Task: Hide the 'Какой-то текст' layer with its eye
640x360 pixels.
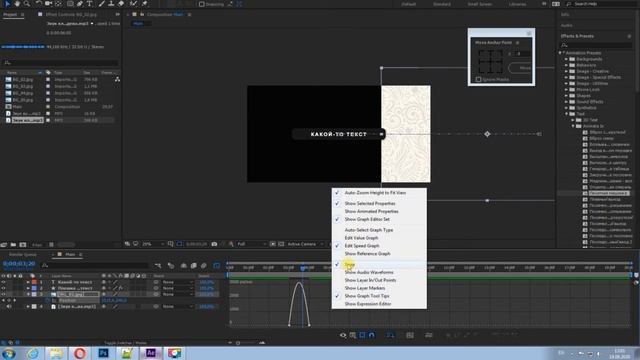Action: (x=3, y=282)
